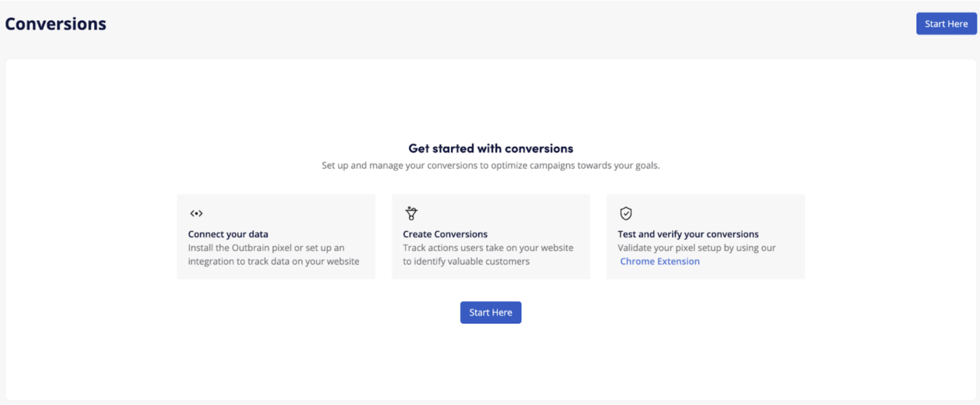Screen dimensions: 980x405
Task: Click the Connect your data card title text
Action: [228, 234]
